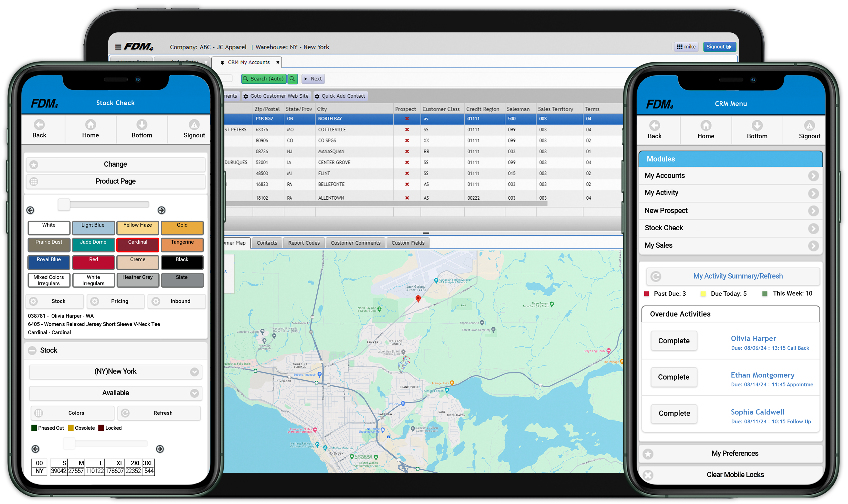
Task: Click the refresh icon beside My Activity Summary
Action: [x=655, y=277]
